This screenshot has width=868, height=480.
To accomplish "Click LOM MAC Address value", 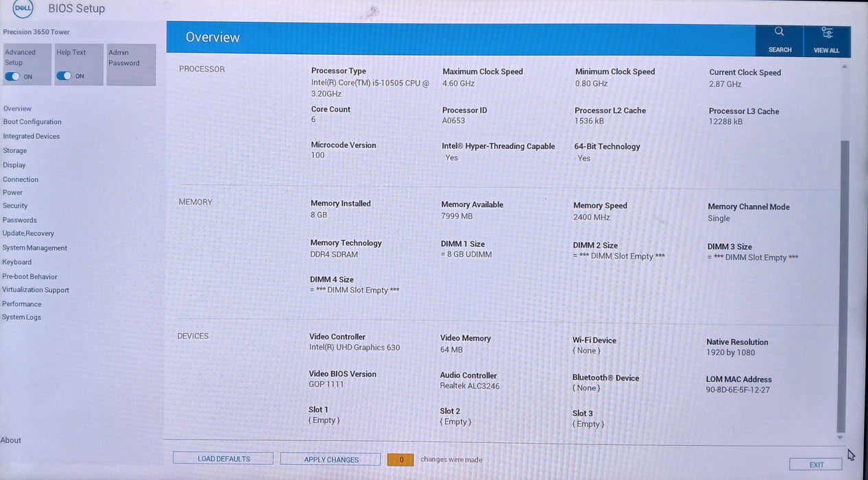I will point(738,390).
